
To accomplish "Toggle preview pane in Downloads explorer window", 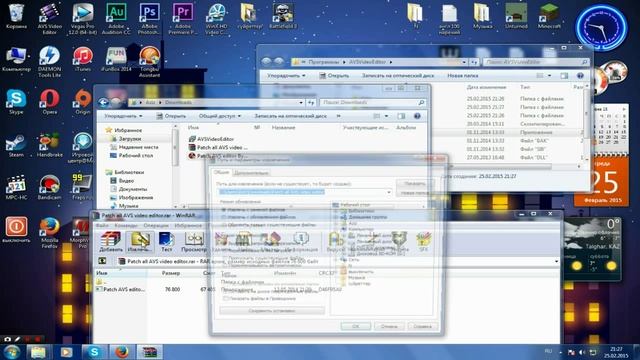I will [401, 116].
